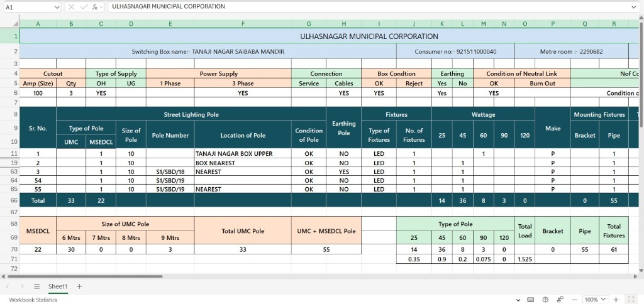Add a new sheet with plus icon

point(79,286)
